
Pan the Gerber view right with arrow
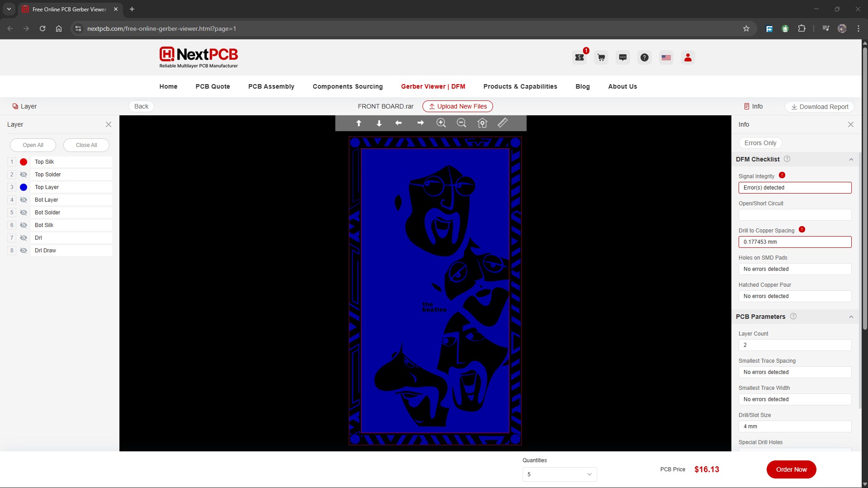(x=420, y=123)
